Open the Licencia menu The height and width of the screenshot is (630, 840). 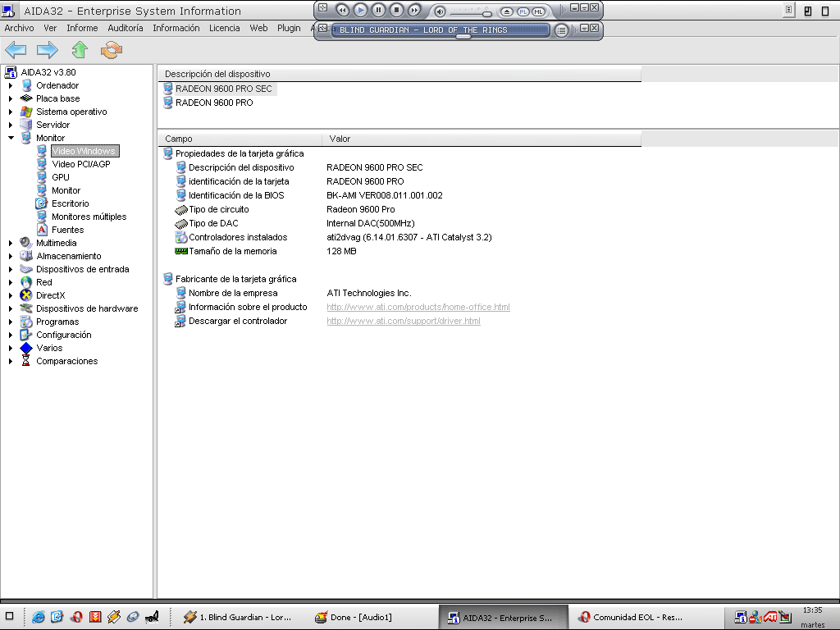(x=225, y=28)
